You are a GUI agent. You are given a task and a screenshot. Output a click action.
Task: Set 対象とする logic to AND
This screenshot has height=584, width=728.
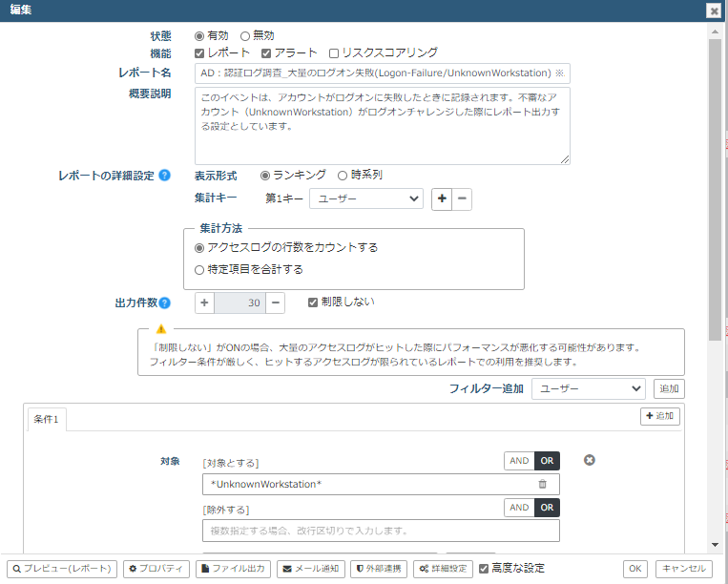519,461
